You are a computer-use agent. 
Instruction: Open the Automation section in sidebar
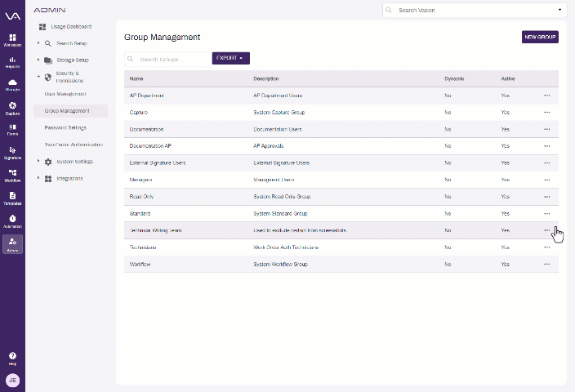(x=12, y=221)
